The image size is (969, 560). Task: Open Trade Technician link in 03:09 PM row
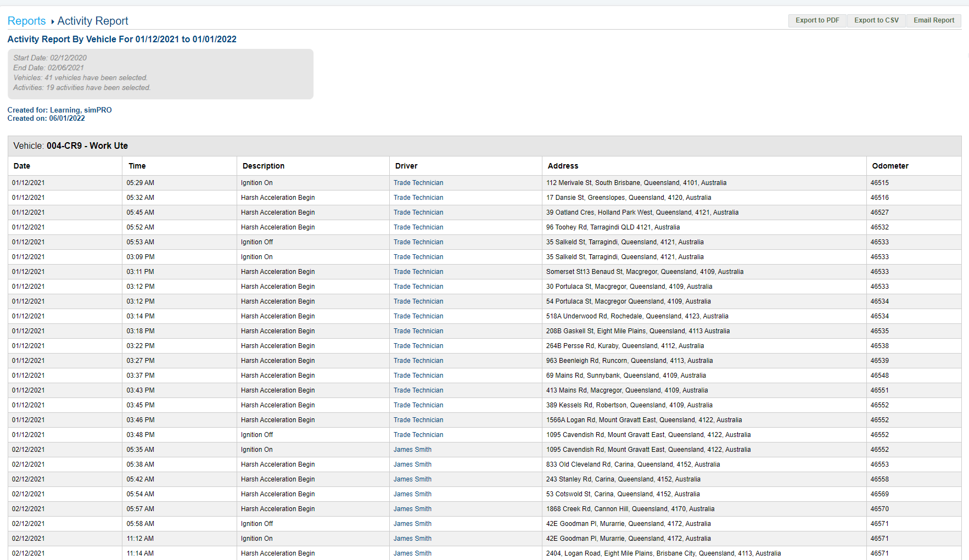[x=418, y=257]
